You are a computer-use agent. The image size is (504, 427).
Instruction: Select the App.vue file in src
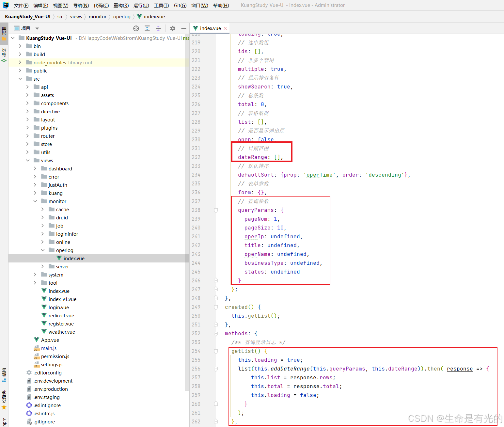click(x=46, y=340)
